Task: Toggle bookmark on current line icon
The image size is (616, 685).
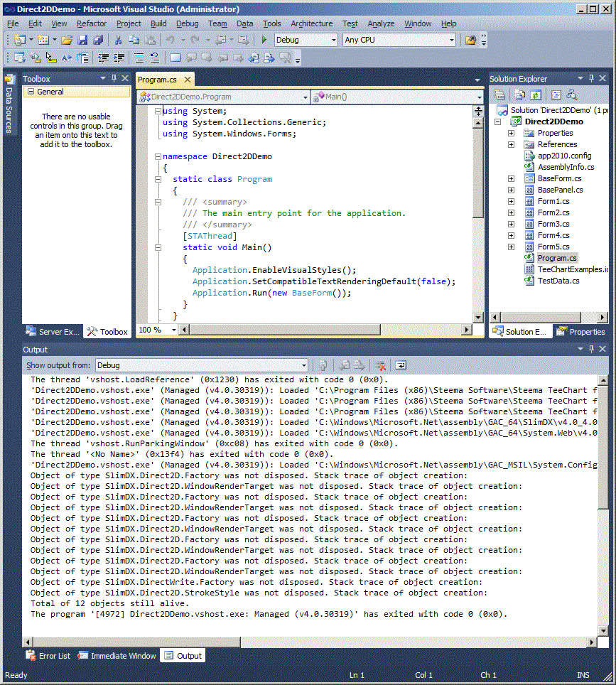Action: [x=175, y=58]
